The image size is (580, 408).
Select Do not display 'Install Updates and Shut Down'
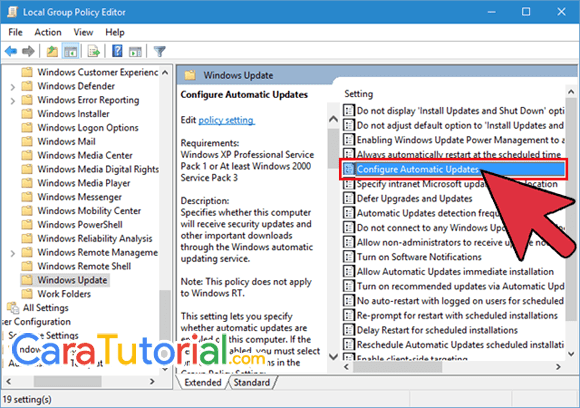click(453, 111)
